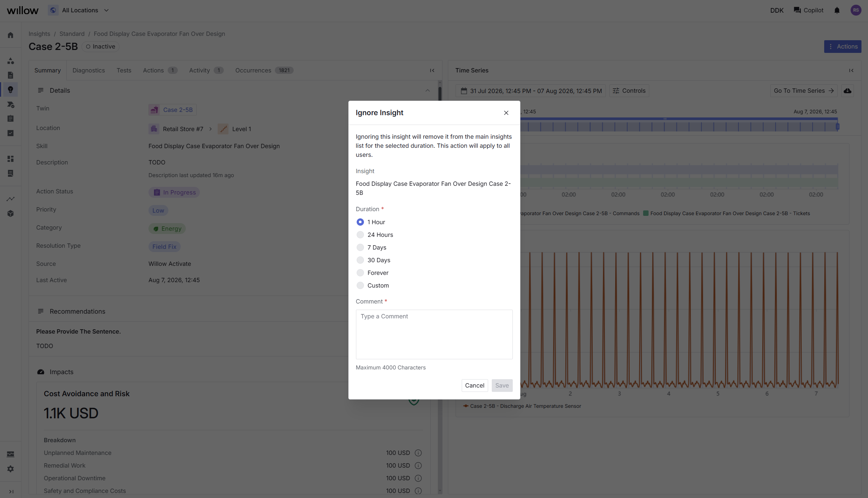868x498 pixels.
Task: Click info icon for Remedial Work
Action: click(x=418, y=465)
